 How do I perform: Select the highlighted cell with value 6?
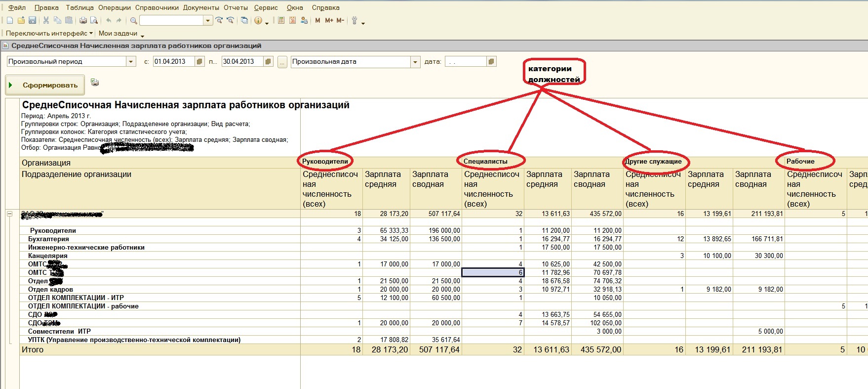[x=493, y=272]
